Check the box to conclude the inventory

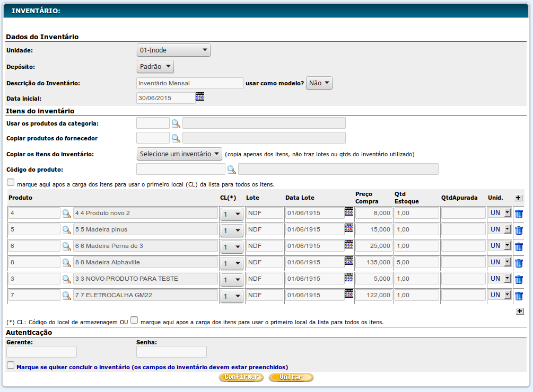[x=11, y=366]
